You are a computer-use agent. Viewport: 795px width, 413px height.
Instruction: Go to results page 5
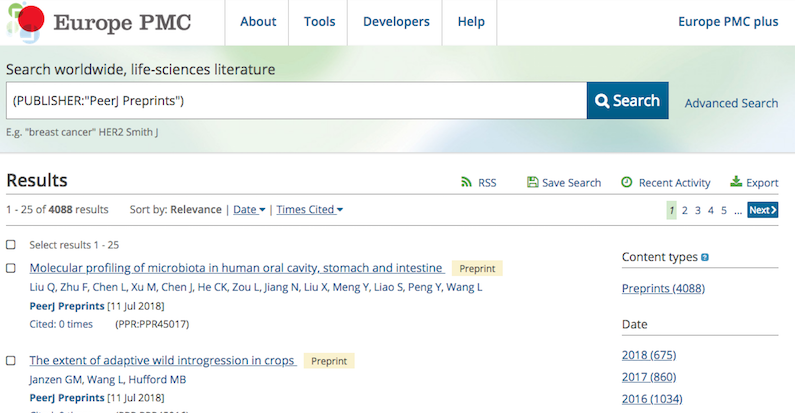724,210
